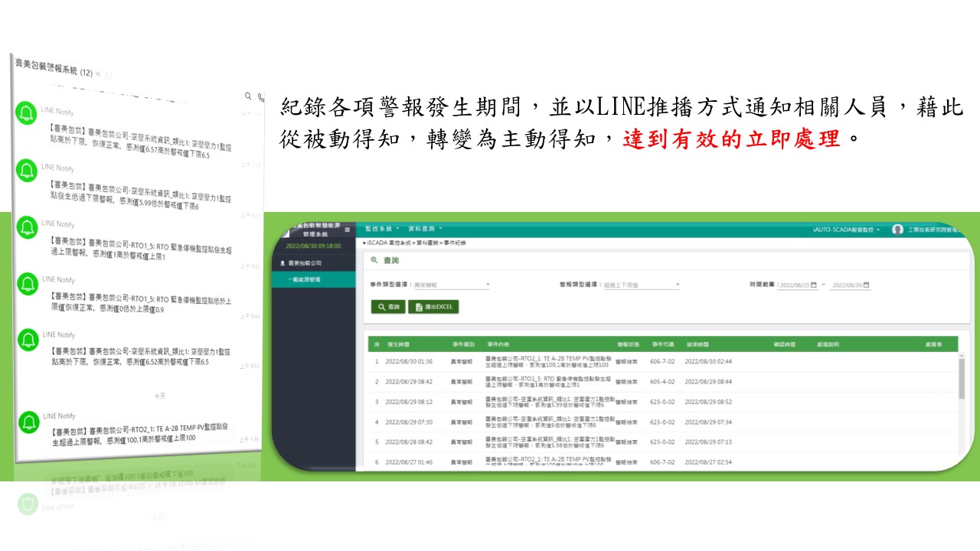The image size is (980, 551).
Task: Click the 發生時間 column header
Action: tap(400, 345)
